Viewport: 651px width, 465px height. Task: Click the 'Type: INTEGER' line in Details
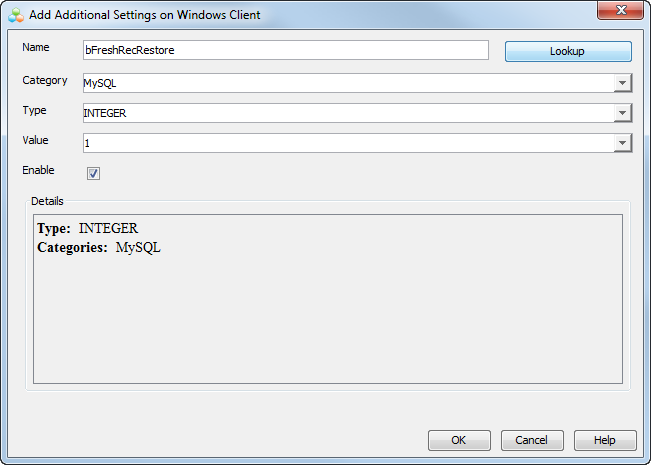pyautogui.click(x=87, y=229)
